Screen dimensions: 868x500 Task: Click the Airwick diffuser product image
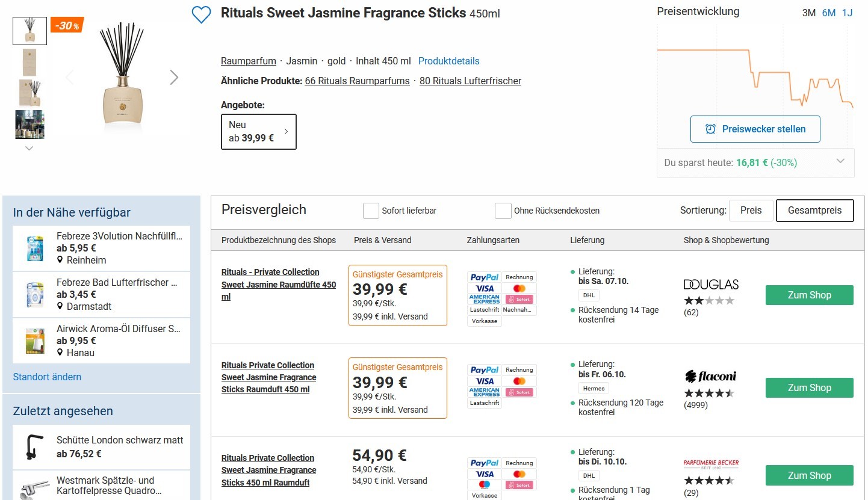(x=35, y=341)
